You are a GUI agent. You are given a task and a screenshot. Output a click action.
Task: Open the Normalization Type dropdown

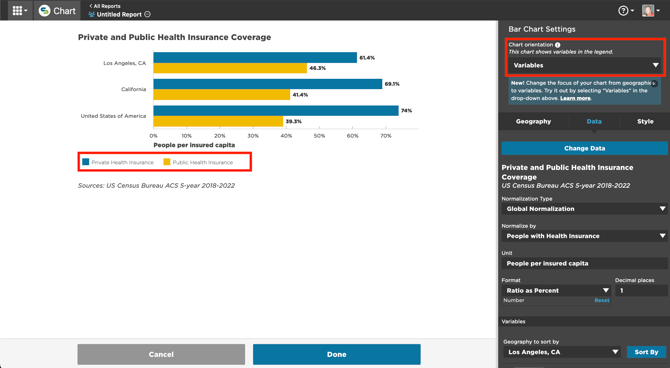tap(584, 209)
